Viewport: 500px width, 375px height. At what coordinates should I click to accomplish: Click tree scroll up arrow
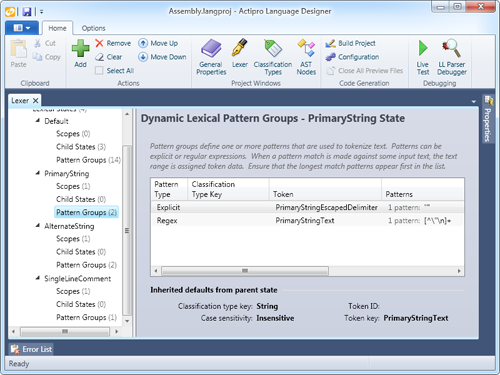click(127, 114)
